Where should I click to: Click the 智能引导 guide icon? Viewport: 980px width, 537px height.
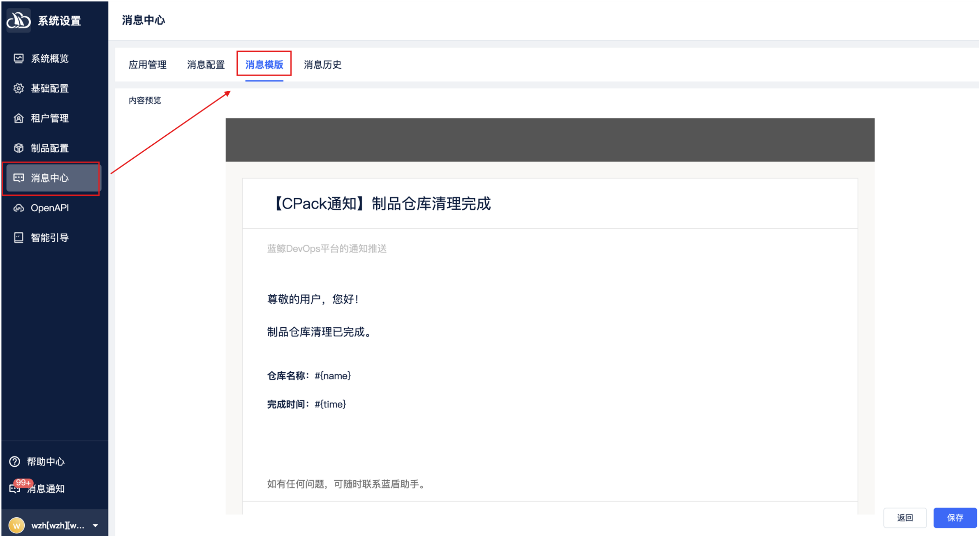click(19, 238)
